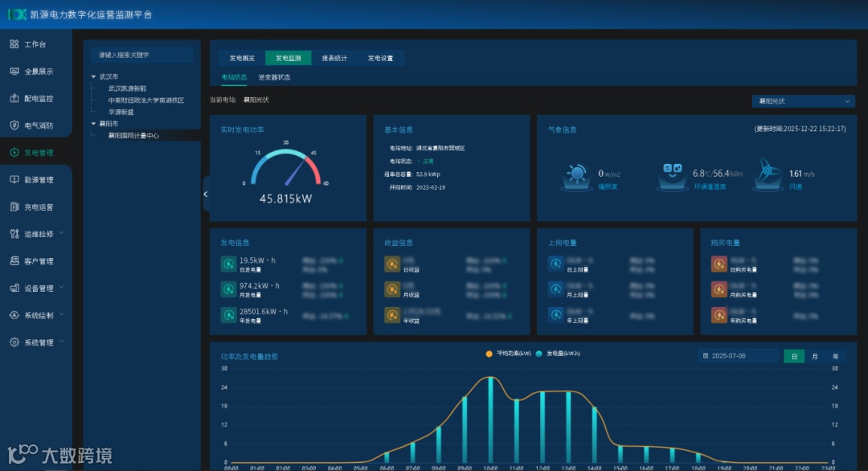Click the 配电监控 icon in the sidebar
Viewport: 868px width, 471px height.
coord(14,98)
